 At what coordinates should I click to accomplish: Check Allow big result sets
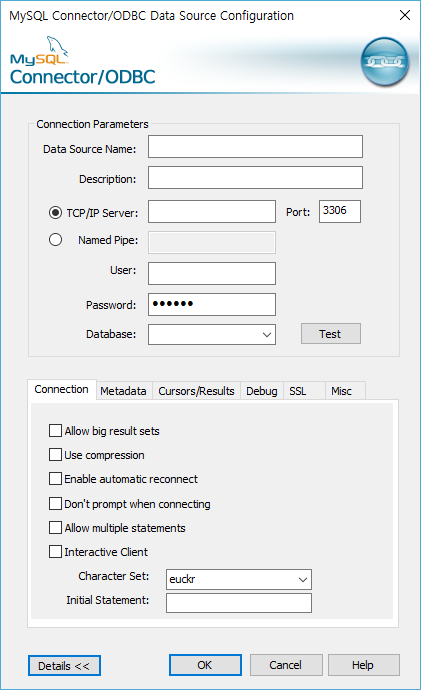pyautogui.click(x=55, y=430)
